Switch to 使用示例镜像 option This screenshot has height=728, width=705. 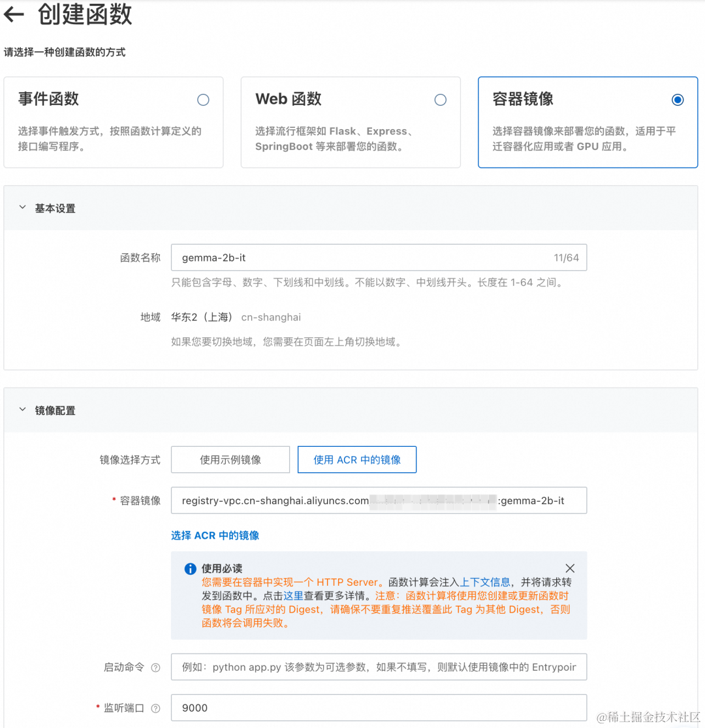pyautogui.click(x=230, y=459)
